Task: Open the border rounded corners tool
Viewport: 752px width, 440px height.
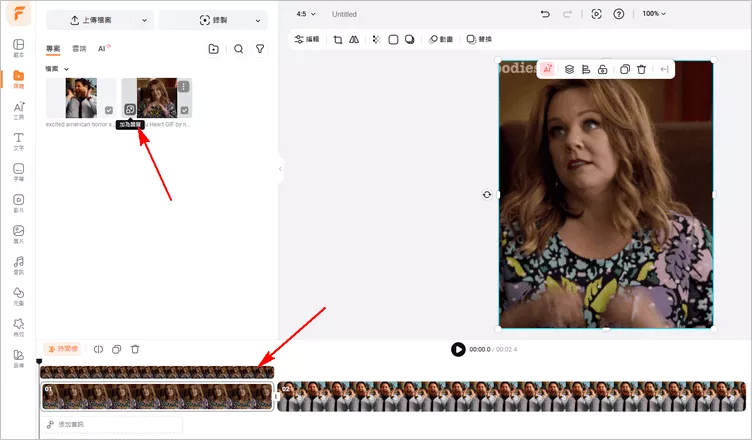Action: pos(393,39)
